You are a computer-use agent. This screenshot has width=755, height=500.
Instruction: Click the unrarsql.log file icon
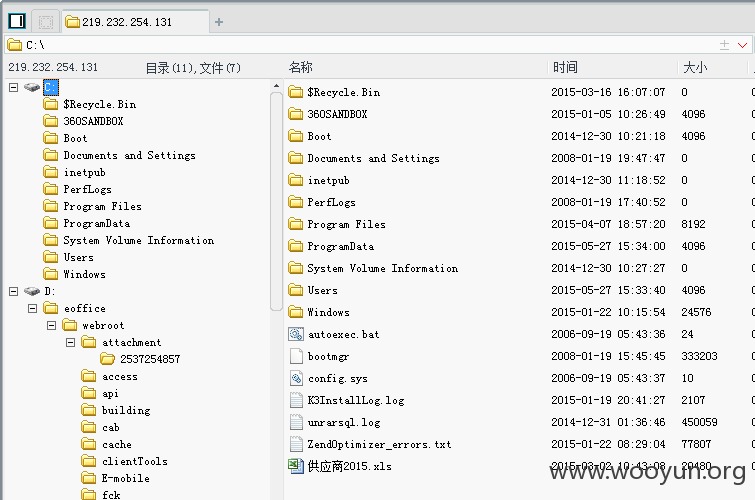click(x=296, y=422)
